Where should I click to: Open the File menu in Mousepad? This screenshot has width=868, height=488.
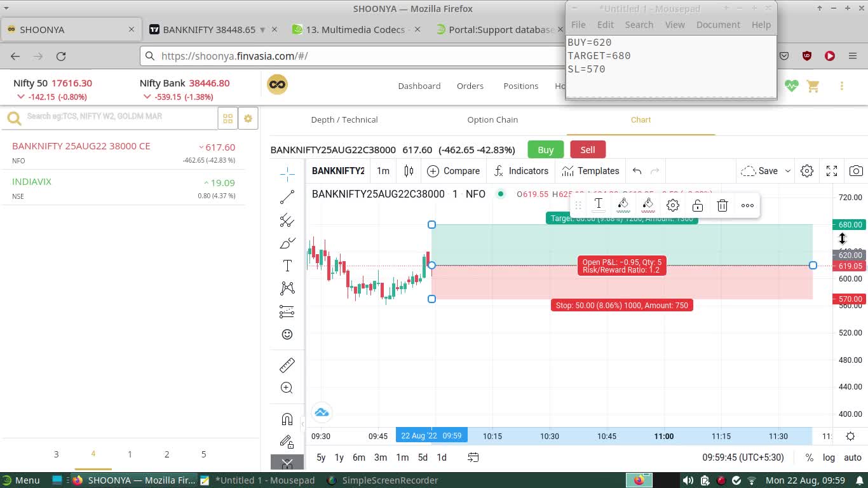point(578,25)
